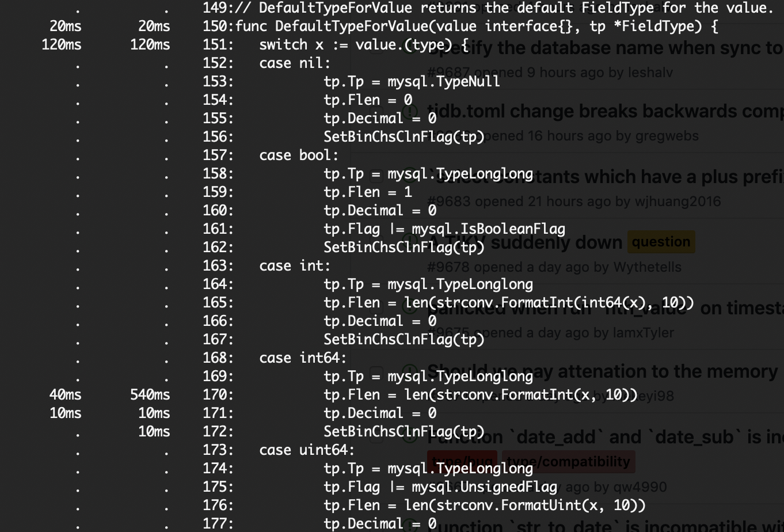
Task: Click the 'case bool:' line 157
Action: click(299, 155)
